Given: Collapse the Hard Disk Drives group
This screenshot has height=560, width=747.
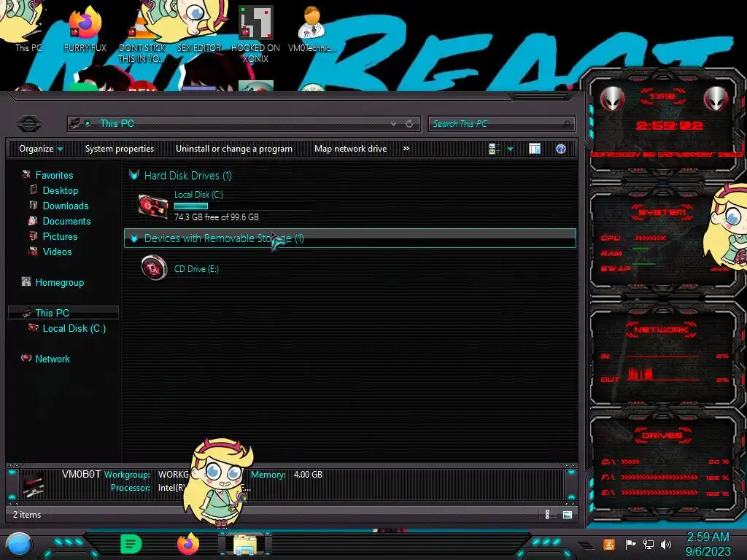Looking at the screenshot, I should coord(134,175).
